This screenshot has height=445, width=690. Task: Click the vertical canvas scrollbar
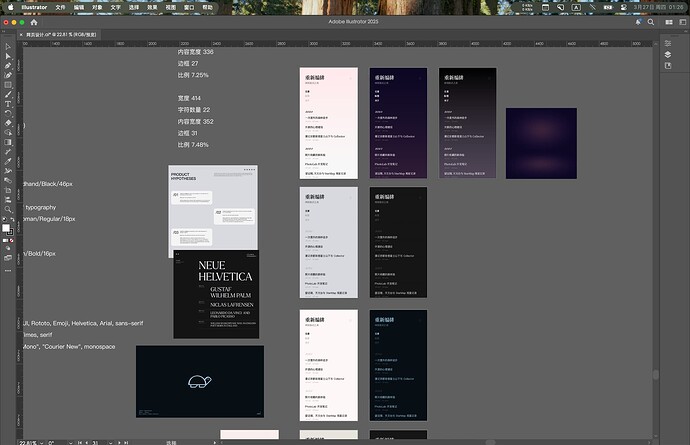656,375
